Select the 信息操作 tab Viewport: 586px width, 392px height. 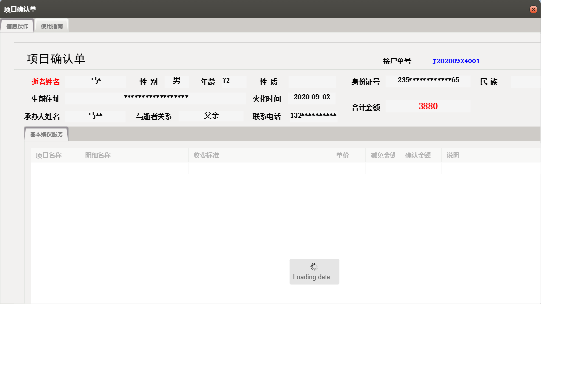point(17,26)
